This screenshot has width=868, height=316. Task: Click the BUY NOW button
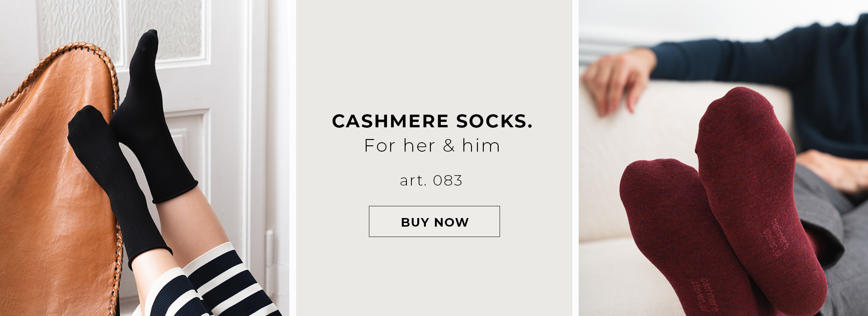click(434, 222)
